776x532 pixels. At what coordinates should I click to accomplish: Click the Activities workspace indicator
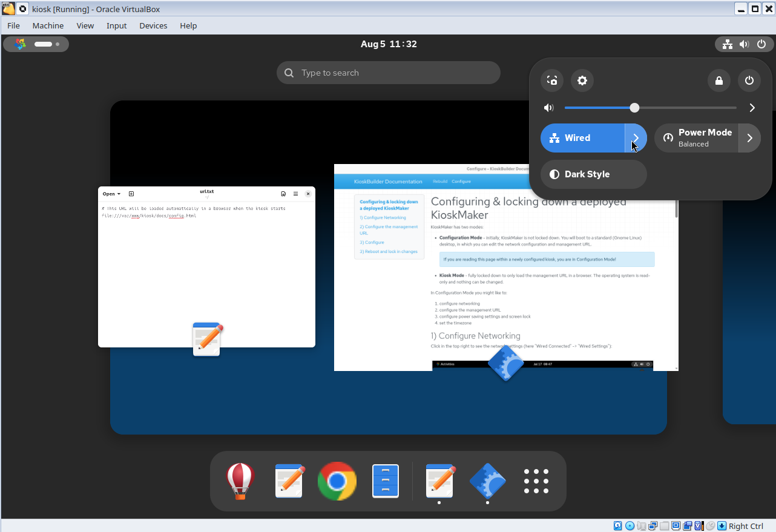[x=36, y=44]
